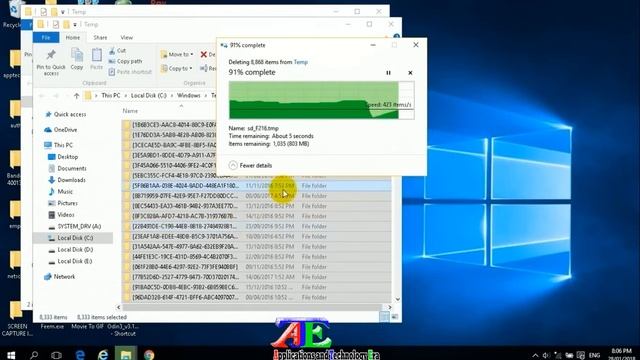Image resolution: width=640 pixels, height=360 pixels.
Task: Select folder starting {31A542AA-547E
Action: [257, 247]
